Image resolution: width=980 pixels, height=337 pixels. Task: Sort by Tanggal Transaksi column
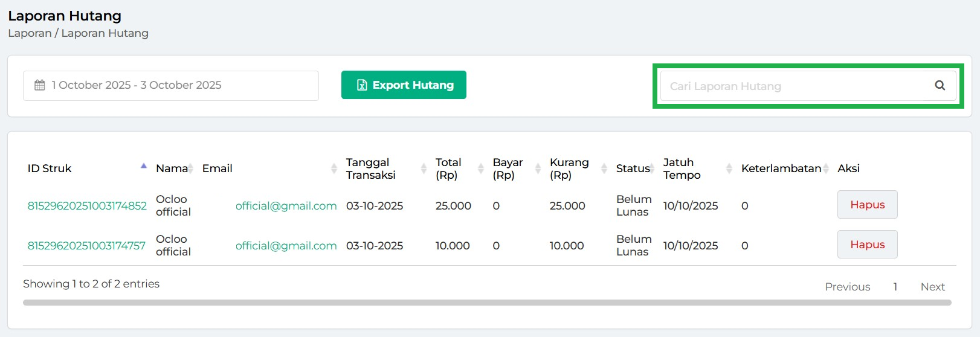tap(370, 168)
